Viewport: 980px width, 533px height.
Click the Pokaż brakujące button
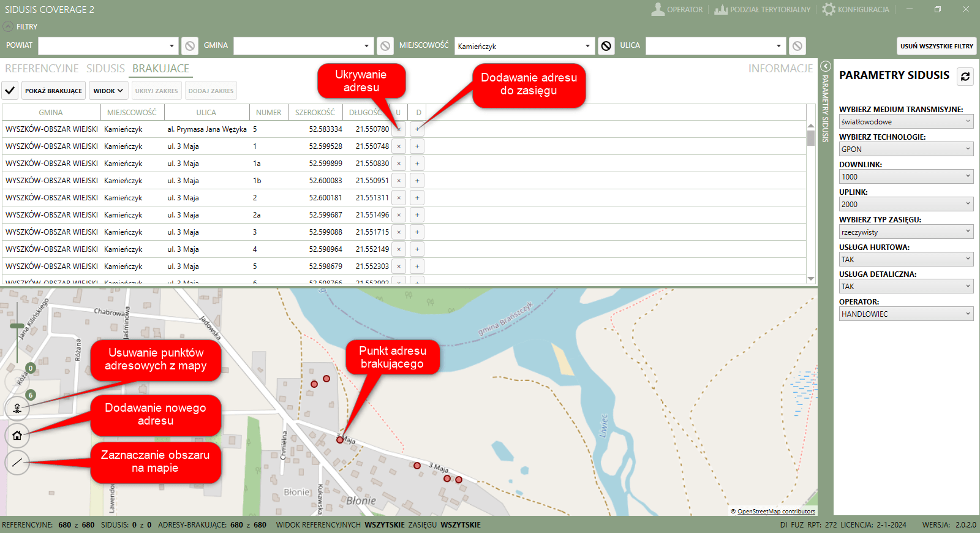(53, 91)
